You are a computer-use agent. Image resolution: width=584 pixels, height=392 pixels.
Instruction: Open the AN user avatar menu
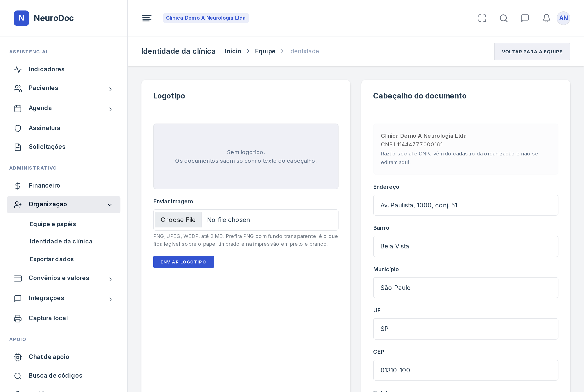[x=563, y=18]
